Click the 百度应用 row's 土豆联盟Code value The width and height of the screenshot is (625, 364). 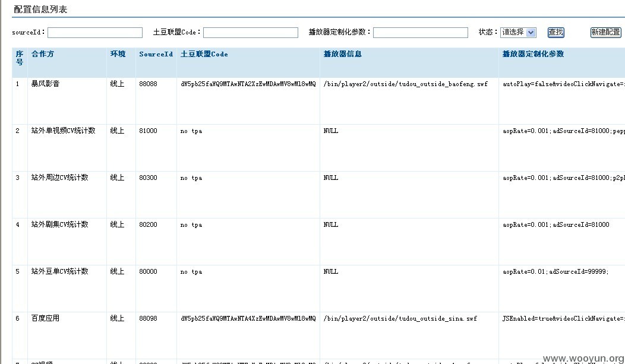tap(248, 319)
